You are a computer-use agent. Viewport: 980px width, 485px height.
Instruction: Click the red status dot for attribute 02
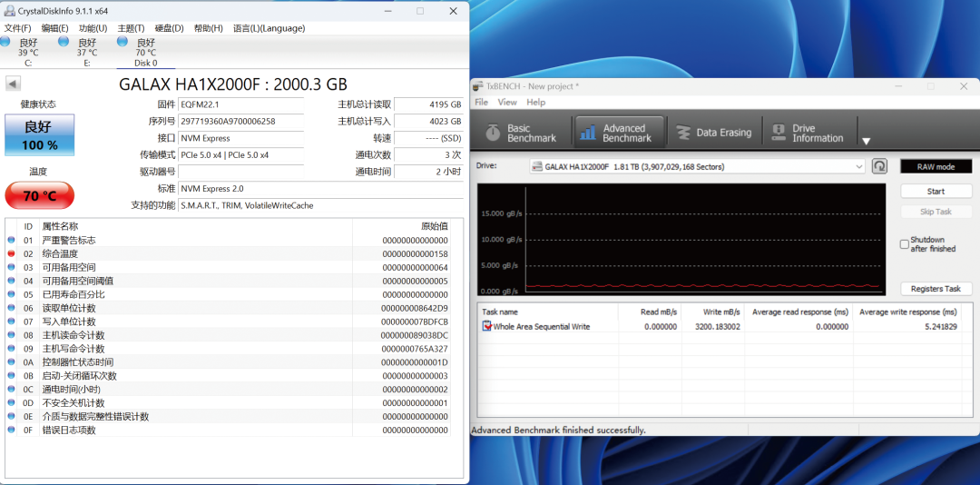[x=11, y=254]
